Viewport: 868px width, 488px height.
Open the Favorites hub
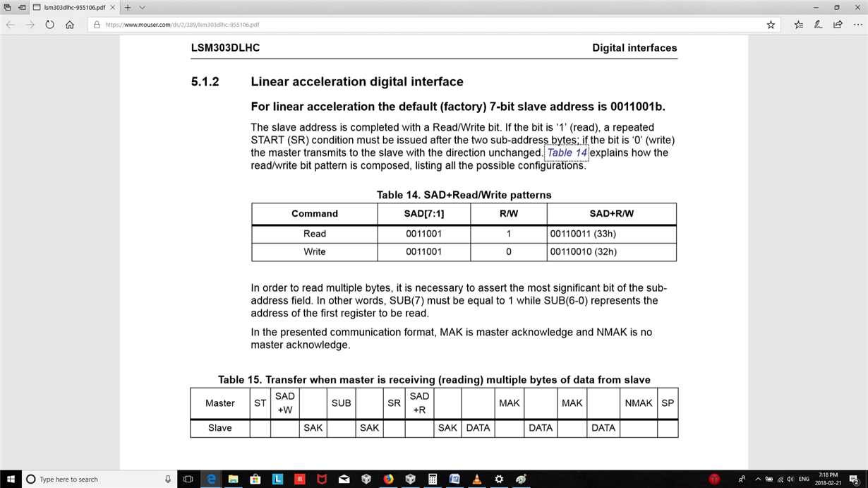[x=798, y=25]
